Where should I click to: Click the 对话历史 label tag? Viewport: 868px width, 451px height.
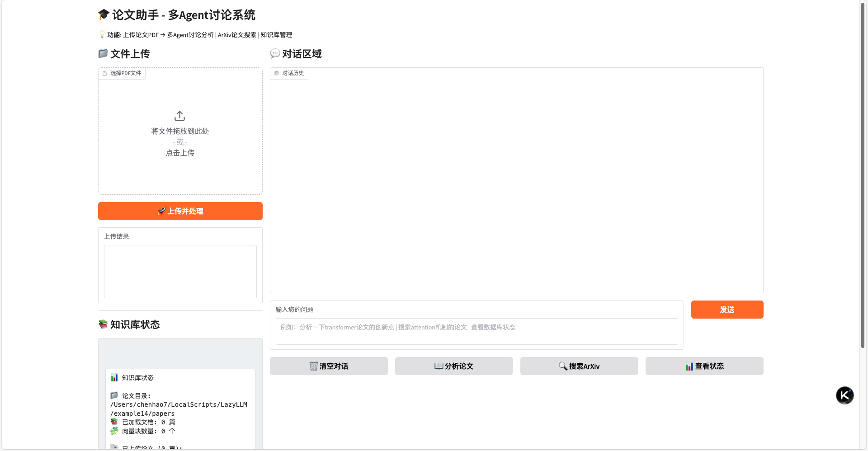pos(289,73)
